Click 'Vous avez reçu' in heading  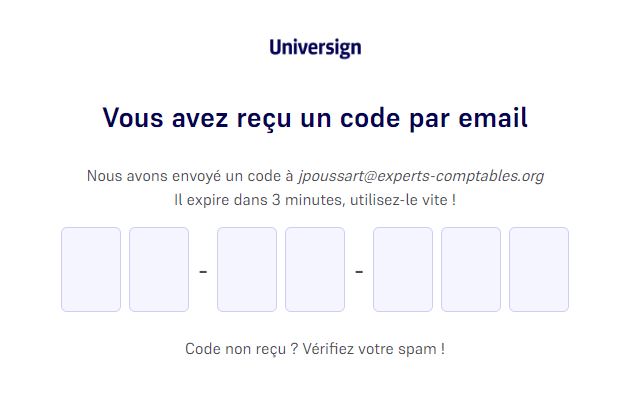point(197,118)
